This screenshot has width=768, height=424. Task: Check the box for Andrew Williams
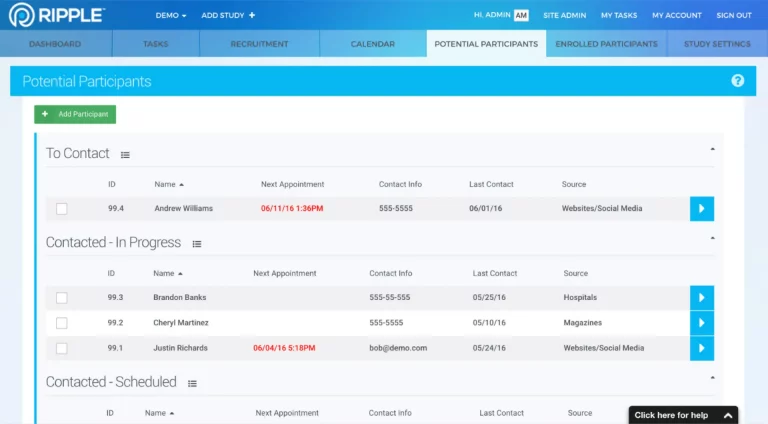tap(62, 209)
